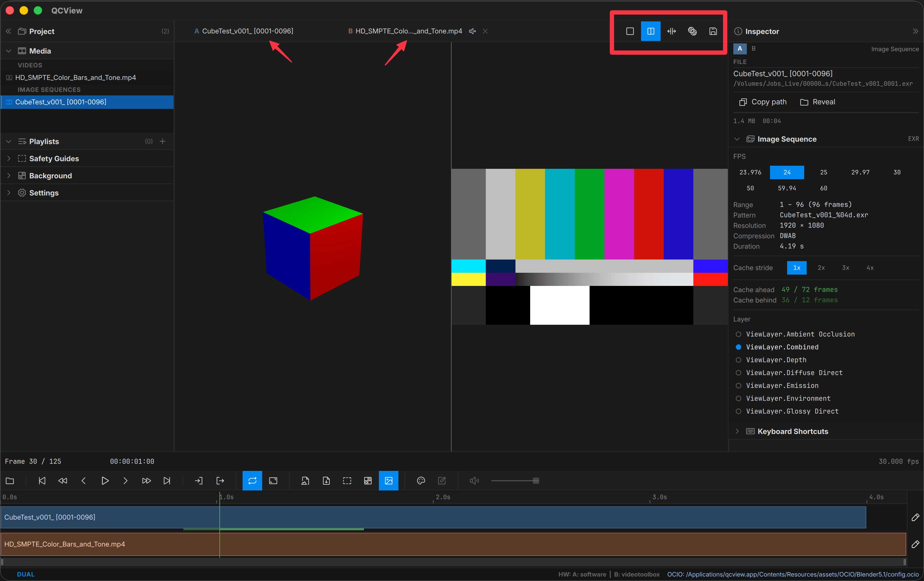The height and width of the screenshot is (581, 924).
Task: Jump to the first frame
Action: (42, 480)
